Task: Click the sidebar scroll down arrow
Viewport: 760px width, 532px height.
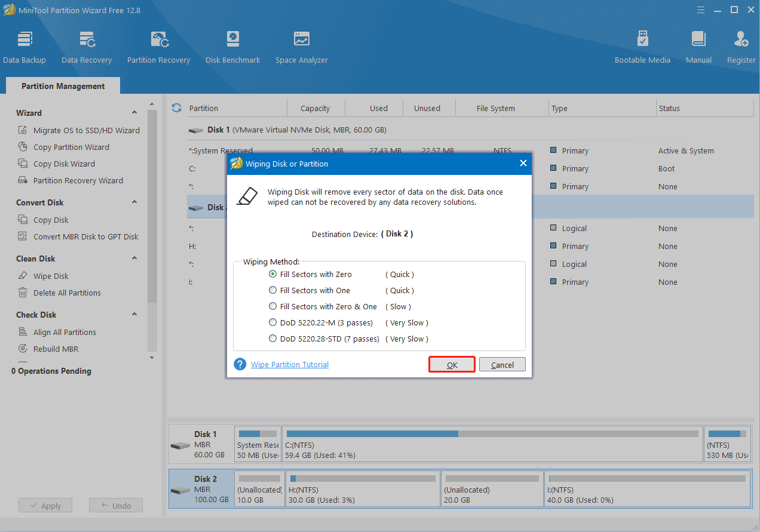Action: pyautogui.click(x=152, y=358)
